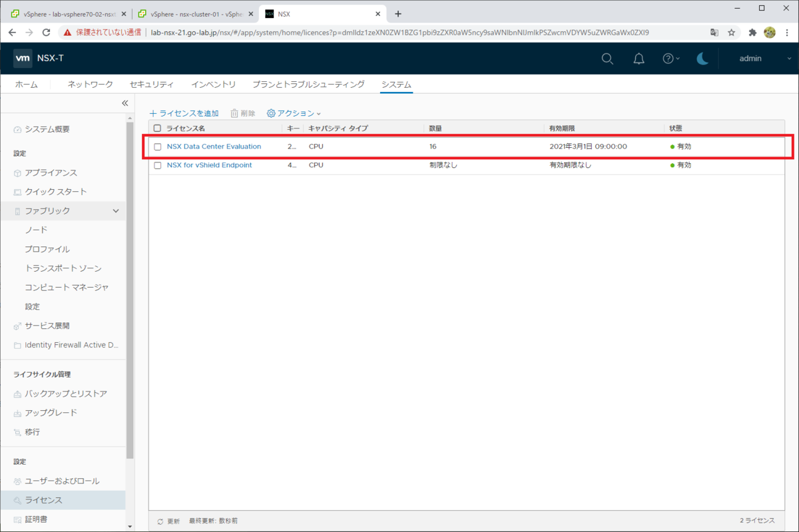Viewport: 799px width, 532px height.
Task: Open プランとトラブルシューティング tab
Action: tap(308, 85)
